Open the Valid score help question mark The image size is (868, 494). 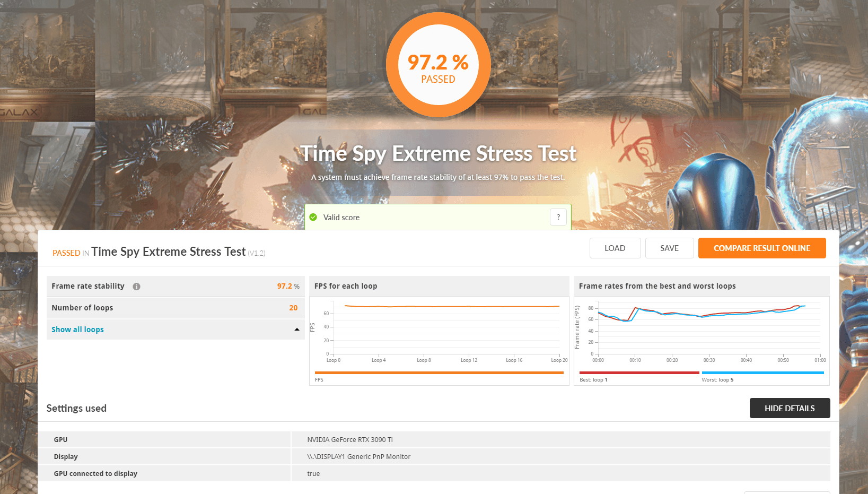(558, 217)
